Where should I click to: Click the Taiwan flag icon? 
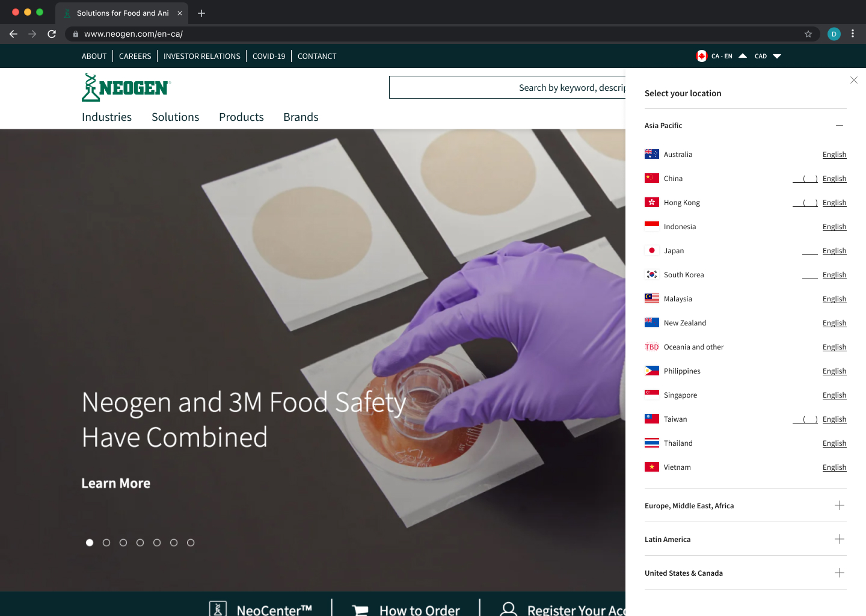[652, 419]
